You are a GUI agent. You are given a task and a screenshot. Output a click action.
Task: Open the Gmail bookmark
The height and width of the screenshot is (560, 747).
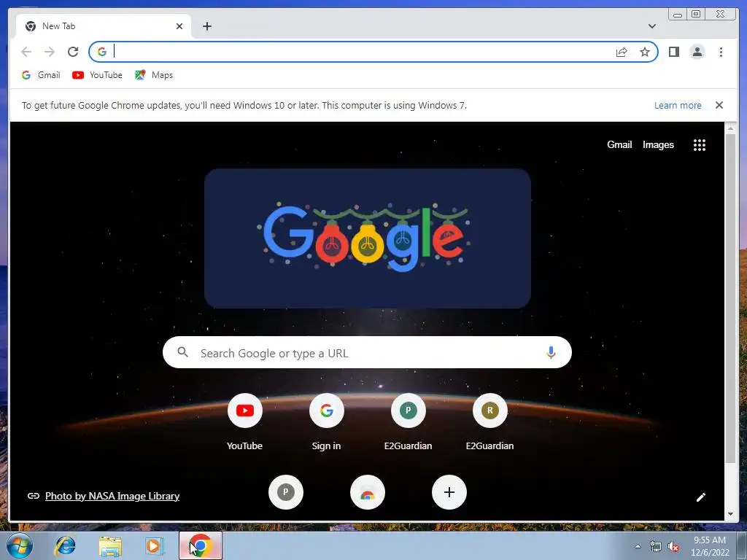tap(41, 75)
